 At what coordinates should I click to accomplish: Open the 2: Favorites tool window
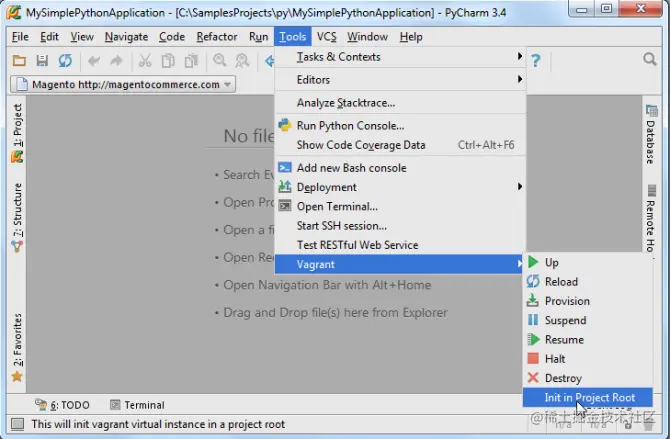coord(17,347)
